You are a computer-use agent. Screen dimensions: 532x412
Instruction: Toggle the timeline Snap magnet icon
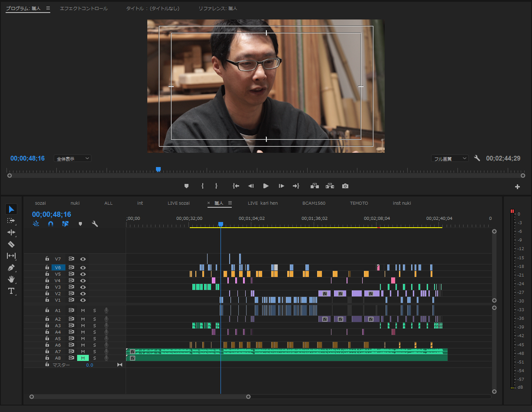tap(51, 224)
